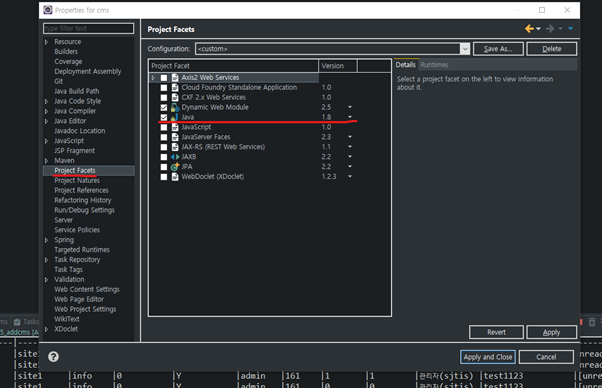Screen dimensions: 602x388
Task: Expand the Resource category in sidebar
Action: coord(46,42)
